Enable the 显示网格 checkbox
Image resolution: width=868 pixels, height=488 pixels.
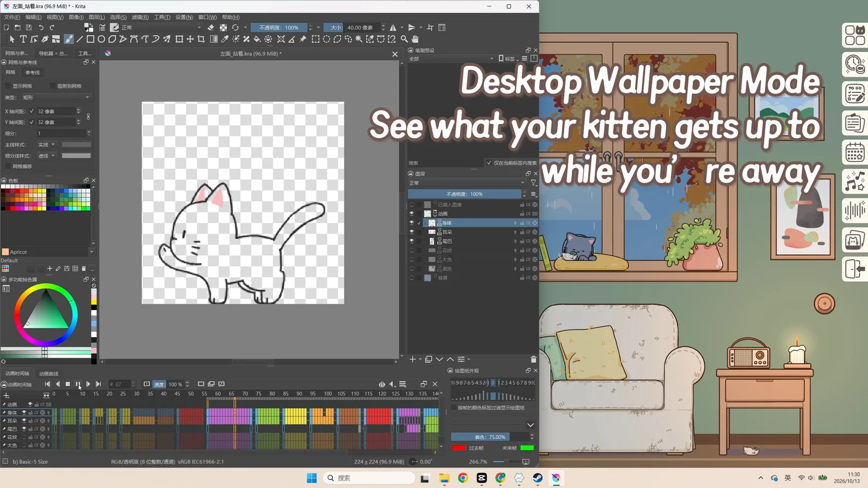click(x=8, y=86)
